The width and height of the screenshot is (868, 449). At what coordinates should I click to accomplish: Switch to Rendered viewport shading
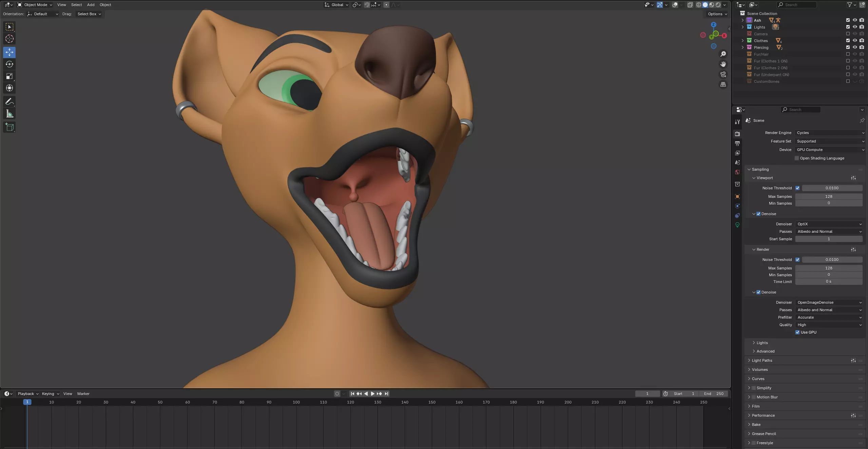coord(718,5)
